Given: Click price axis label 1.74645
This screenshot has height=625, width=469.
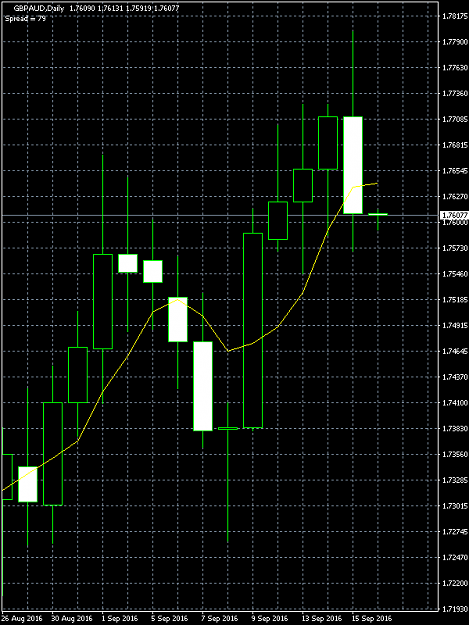Looking at the screenshot, I should 455,351.
